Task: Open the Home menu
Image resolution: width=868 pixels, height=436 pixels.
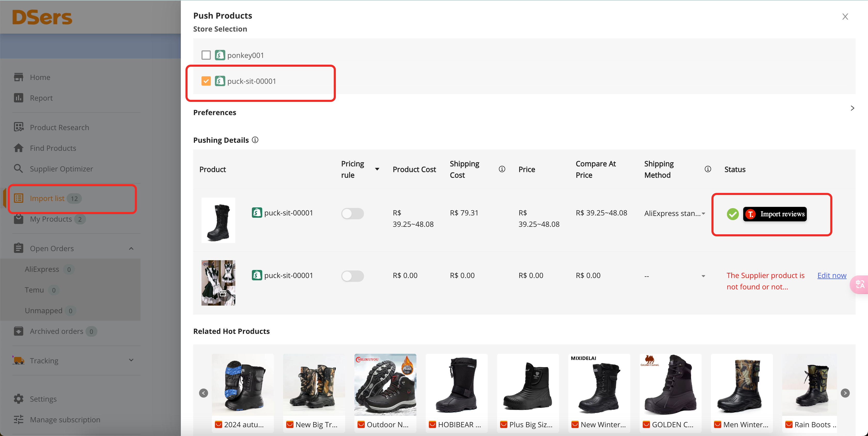Action: coord(40,77)
